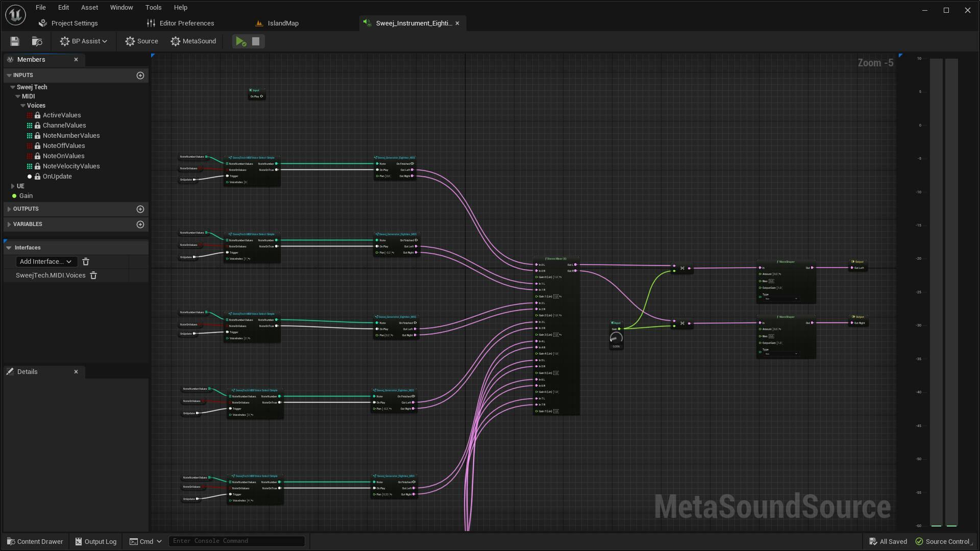
Task: Click the Add Variable icon in Members panel
Action: (x=140, y=223)
